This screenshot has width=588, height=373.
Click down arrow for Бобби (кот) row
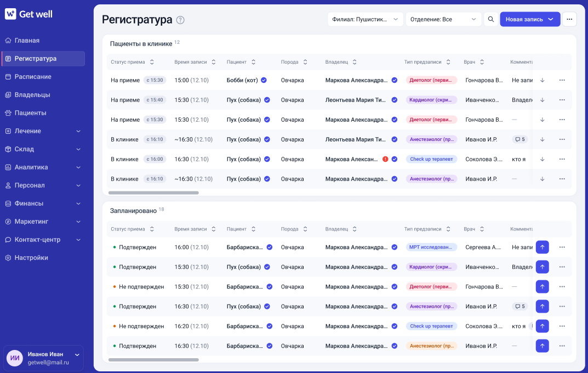[x=543, y=80]
